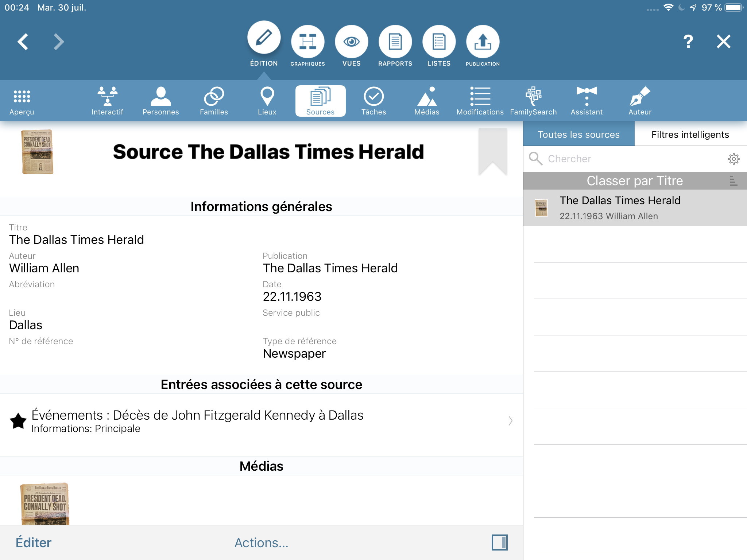Switch to the Personnes section

(x=160, y=101)
